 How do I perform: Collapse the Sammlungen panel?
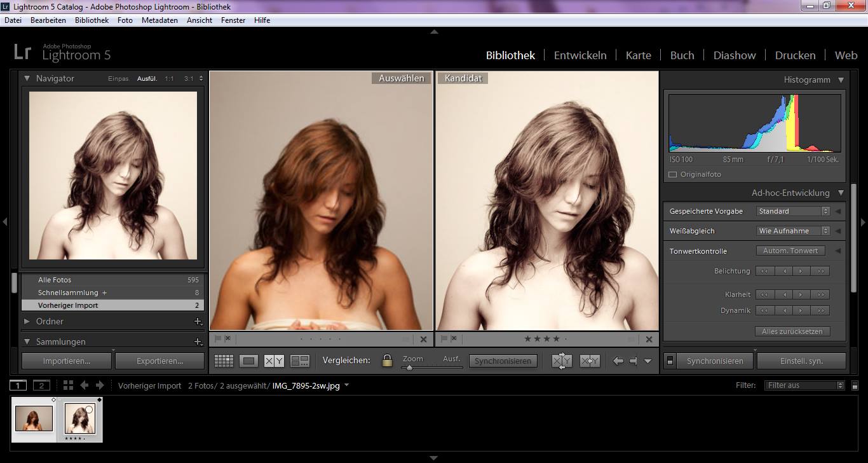[x=27, y=342]
